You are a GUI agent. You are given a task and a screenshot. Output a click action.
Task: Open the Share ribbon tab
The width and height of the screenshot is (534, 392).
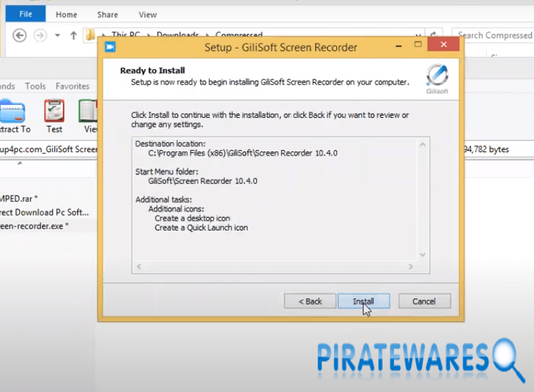pyautogui.click(x=108, y=14)
